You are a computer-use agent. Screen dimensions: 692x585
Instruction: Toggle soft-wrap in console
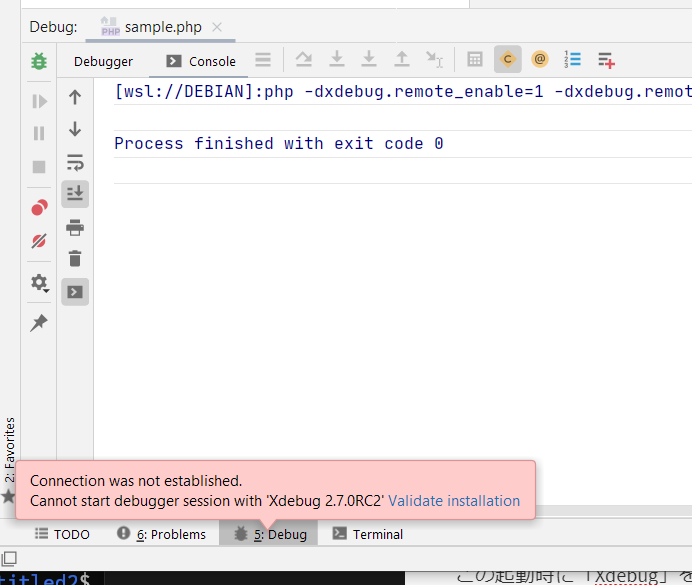75,162
